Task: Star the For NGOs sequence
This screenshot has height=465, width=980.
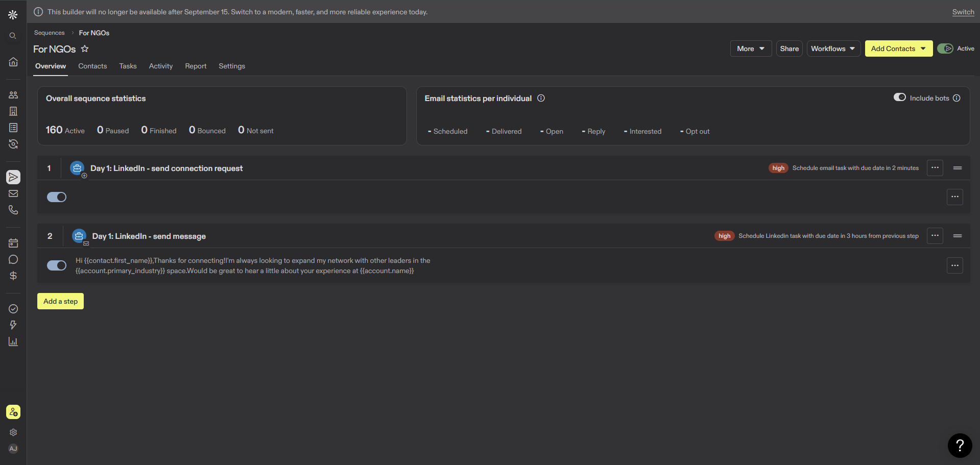Action: coord(85,48)
